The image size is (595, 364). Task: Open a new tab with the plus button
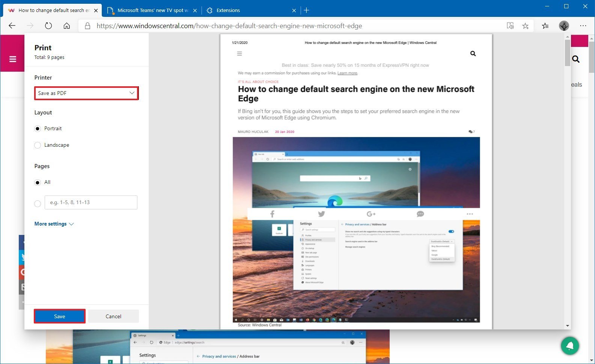pyautogui.click(x=306, y=10)
